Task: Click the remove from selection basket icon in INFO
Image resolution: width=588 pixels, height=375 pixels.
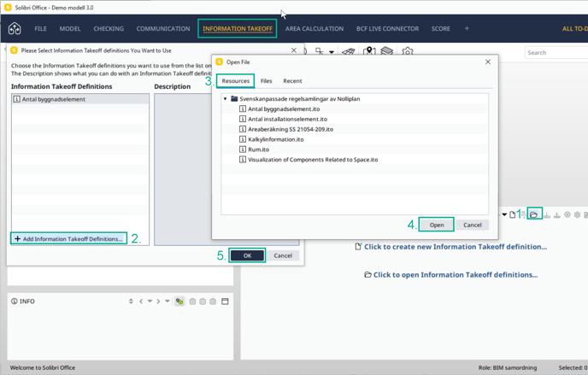Action: pyautogui.click(x=203, y=302)
